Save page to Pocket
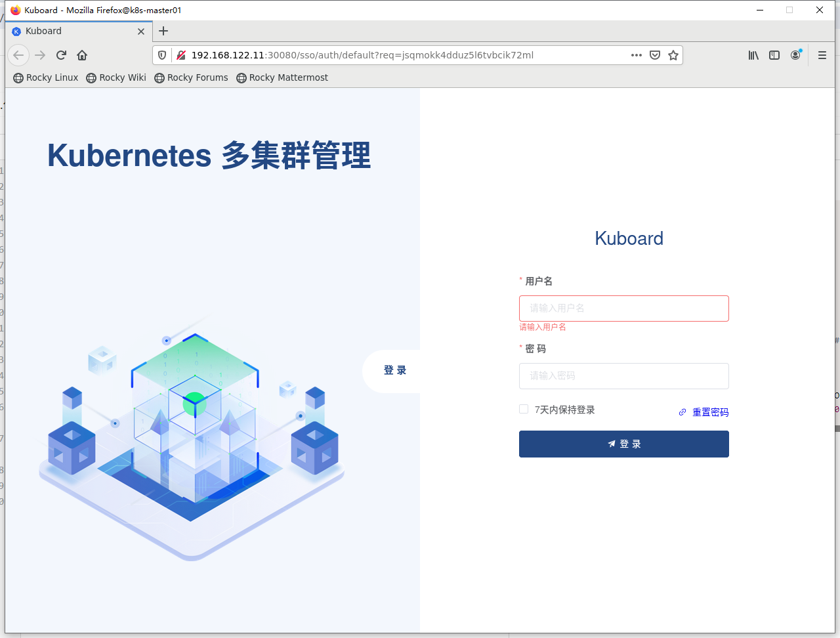The height and width of the screenshot is (638, 840). click(655, 55)
